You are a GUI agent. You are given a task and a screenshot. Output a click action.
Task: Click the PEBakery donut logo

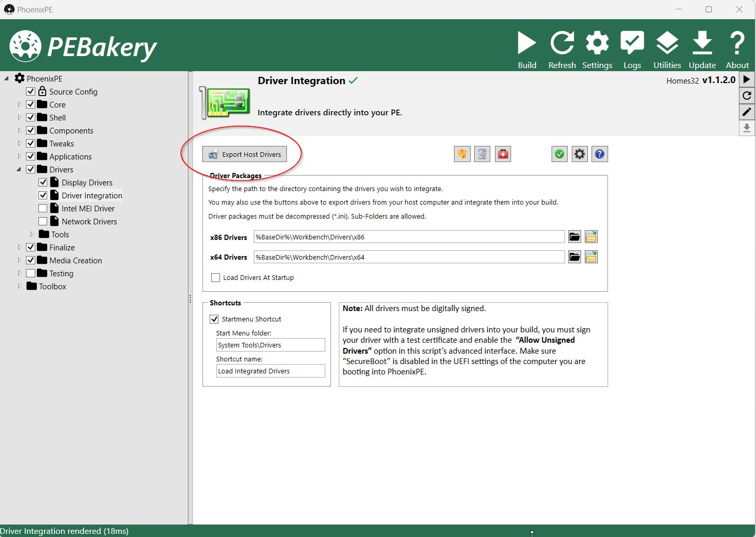point(25,46)
